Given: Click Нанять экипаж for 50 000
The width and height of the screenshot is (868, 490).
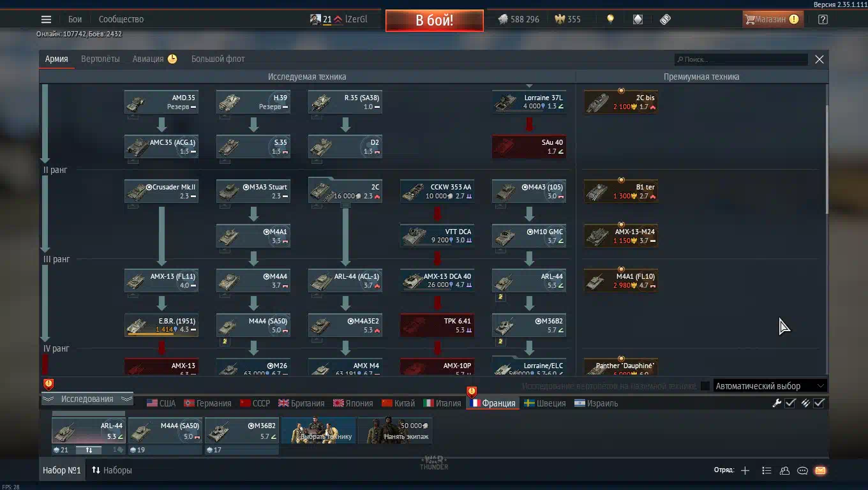Looking at the screenshot, I should pyautogui.click(x=395, y=431).
